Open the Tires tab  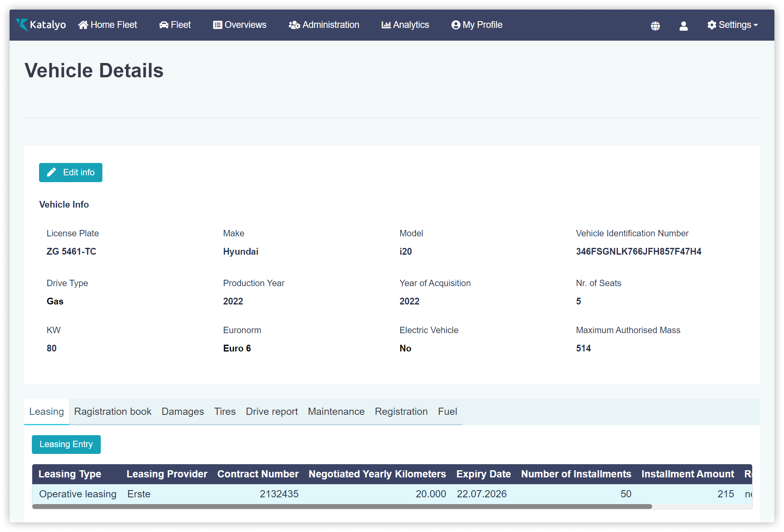225,412
